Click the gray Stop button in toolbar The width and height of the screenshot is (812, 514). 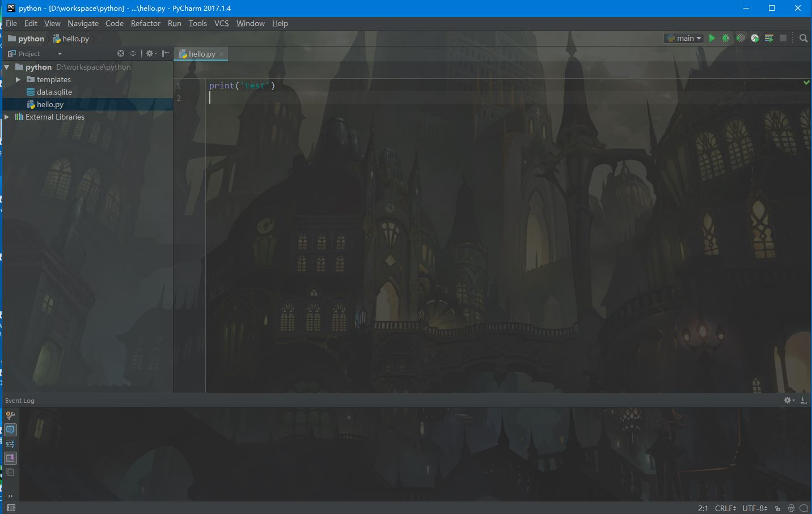783,38
